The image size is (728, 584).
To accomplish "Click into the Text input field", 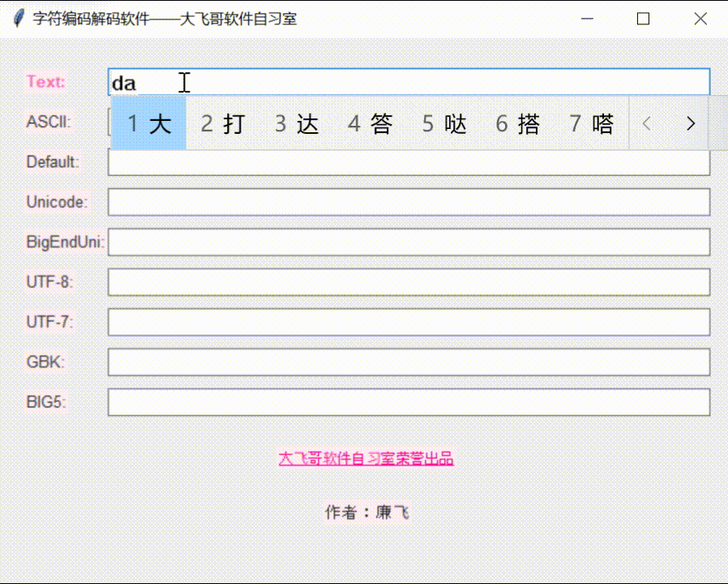I will click(409, 82).
